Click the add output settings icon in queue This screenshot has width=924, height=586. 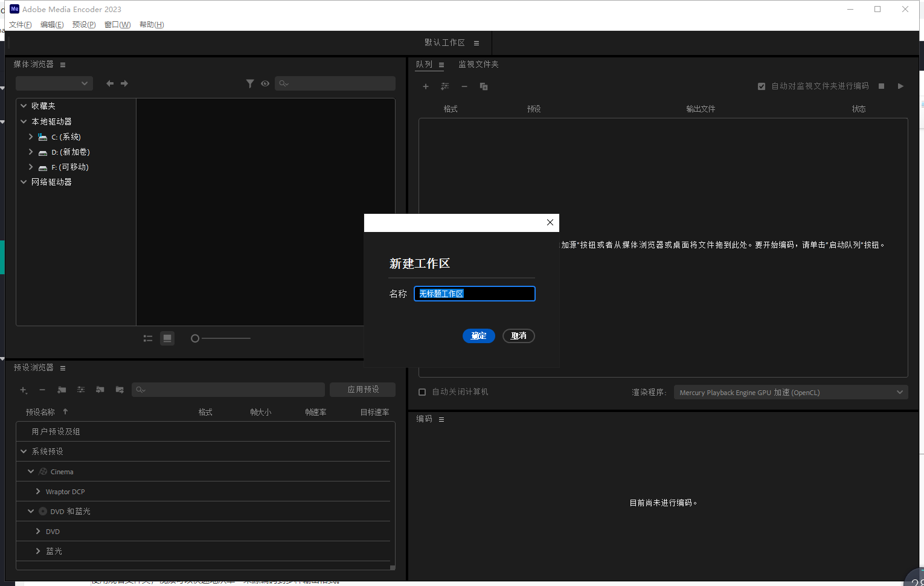coord(445,86)
